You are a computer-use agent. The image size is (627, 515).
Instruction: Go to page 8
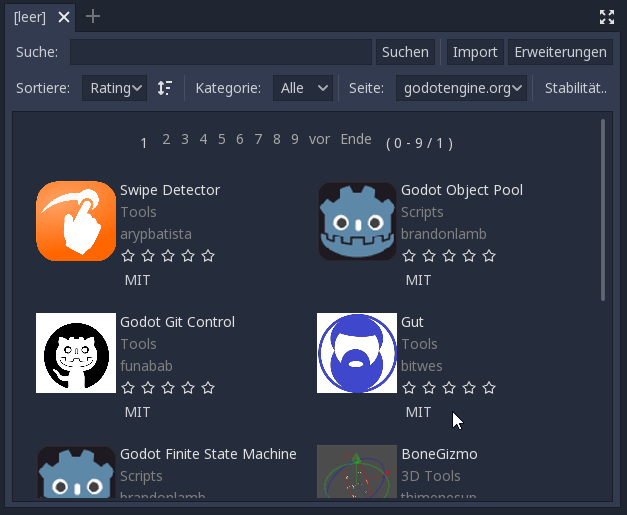point(276,139)
